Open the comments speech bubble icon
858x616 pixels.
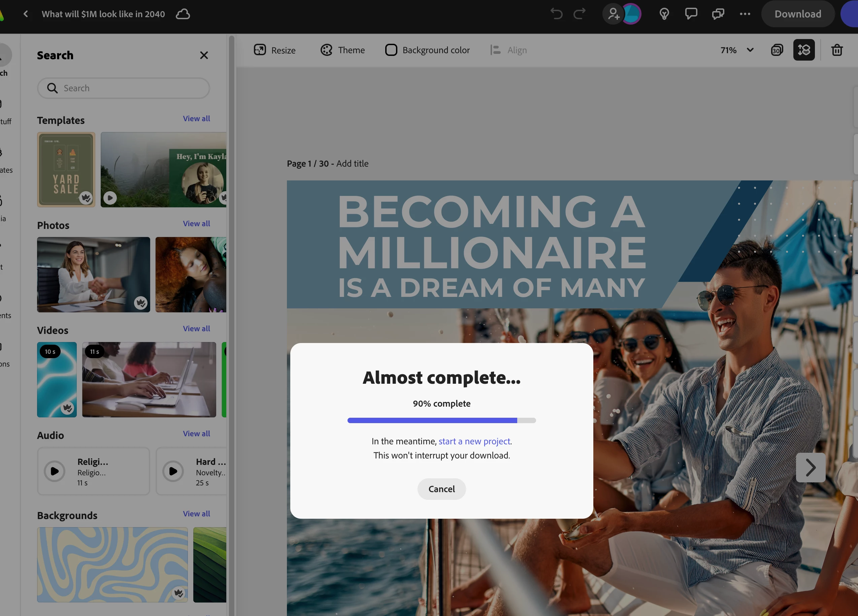[691, 14]
